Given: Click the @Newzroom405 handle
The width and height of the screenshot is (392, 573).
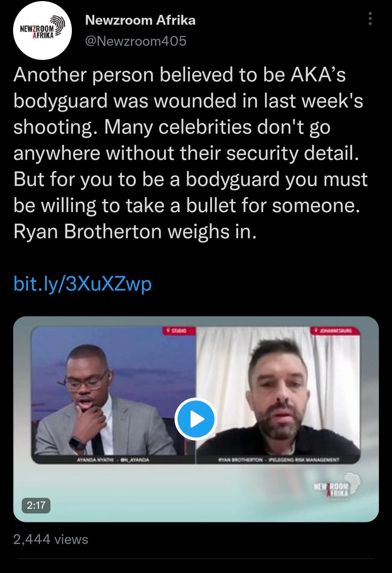Looking at the screenshot, I should click(x=136, y=41).
